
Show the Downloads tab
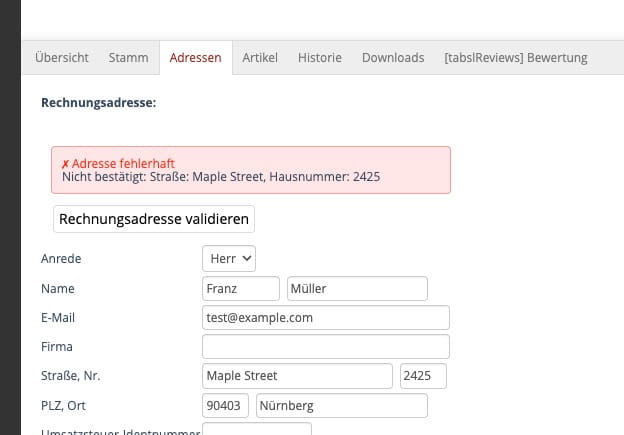(393, 58)
